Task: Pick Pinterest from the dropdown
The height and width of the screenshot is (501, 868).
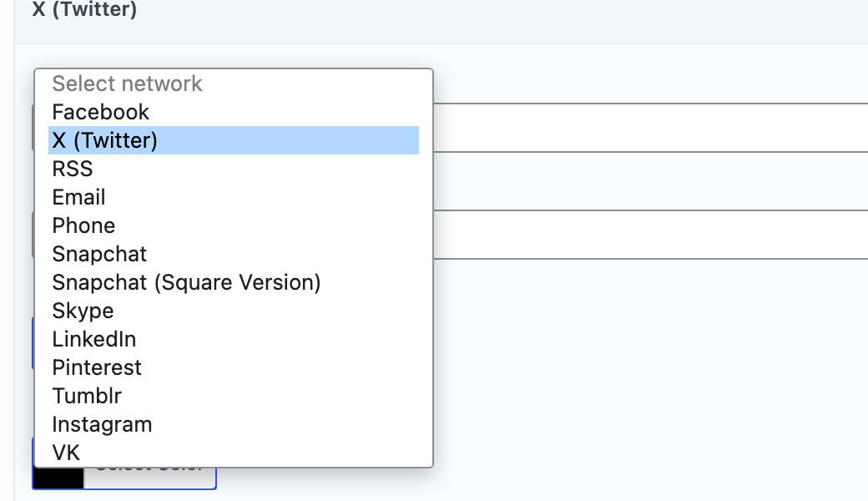Action: coord(233,367)
